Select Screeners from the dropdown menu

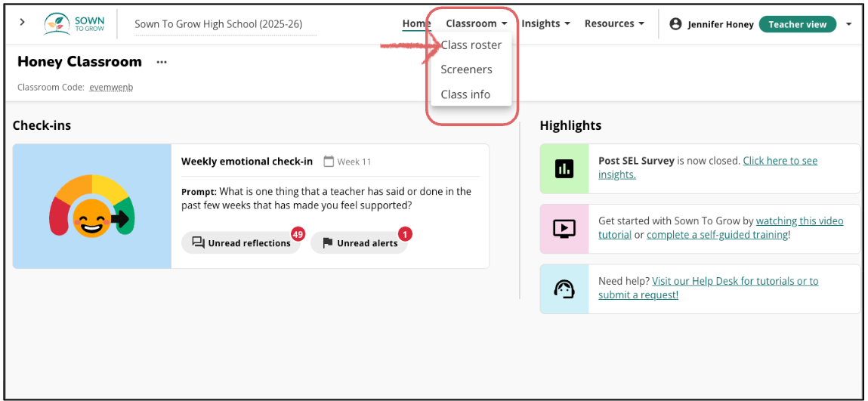466,69
